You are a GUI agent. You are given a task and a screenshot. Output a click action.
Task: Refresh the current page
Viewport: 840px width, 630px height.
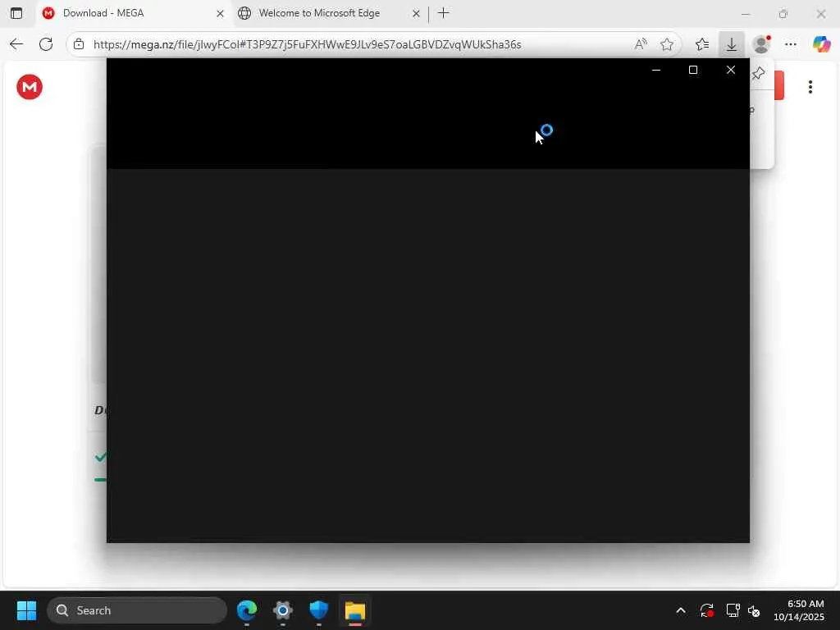[46, 44]
